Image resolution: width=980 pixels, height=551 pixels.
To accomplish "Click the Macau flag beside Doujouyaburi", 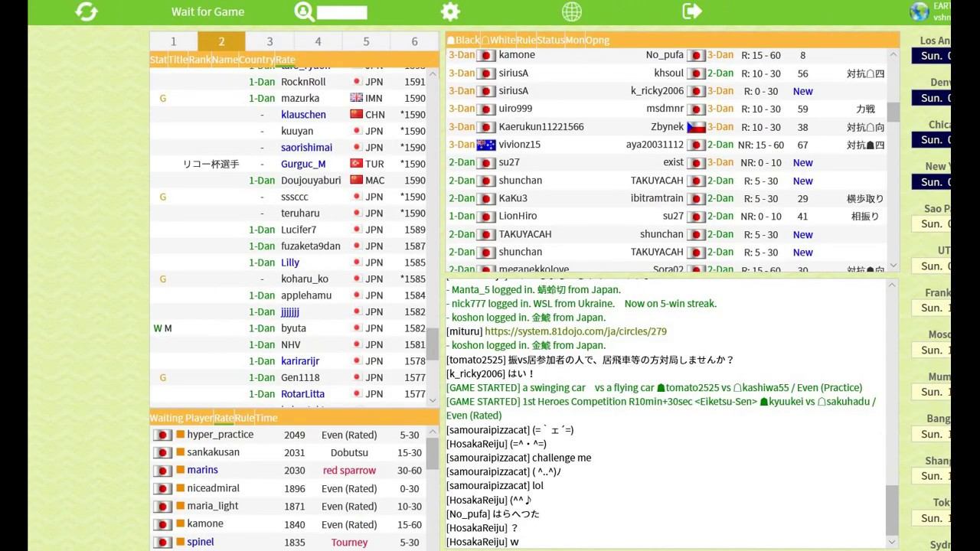I will point(356,181).
